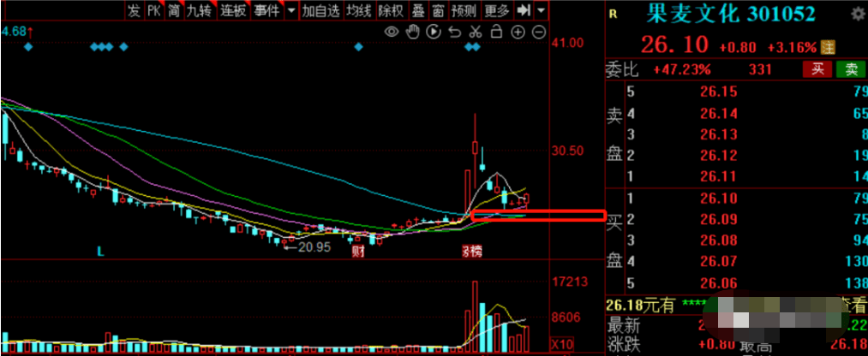
Task: Click the 叠 overlay button
Action: click(x=418, y=10)
